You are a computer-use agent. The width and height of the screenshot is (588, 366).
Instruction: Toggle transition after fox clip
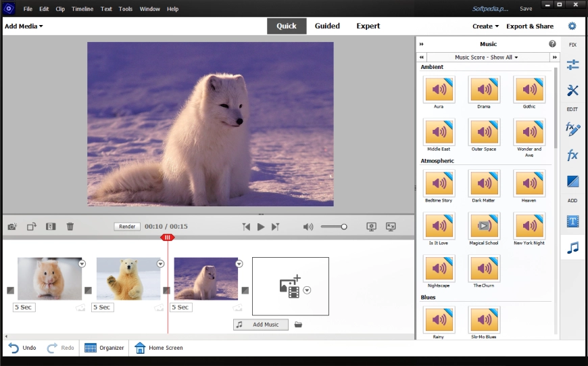(245, 290)
